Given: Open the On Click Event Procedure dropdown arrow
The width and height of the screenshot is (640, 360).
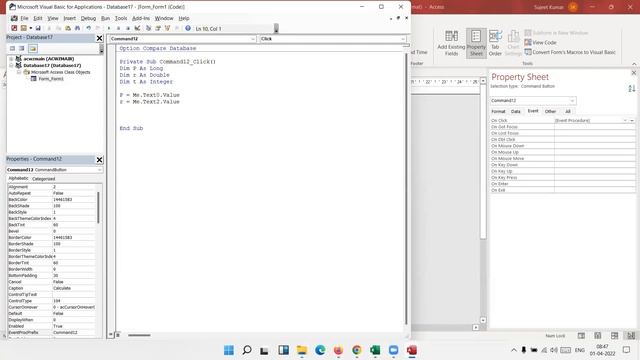Looking at the screenshot, I should pos(624,121).
